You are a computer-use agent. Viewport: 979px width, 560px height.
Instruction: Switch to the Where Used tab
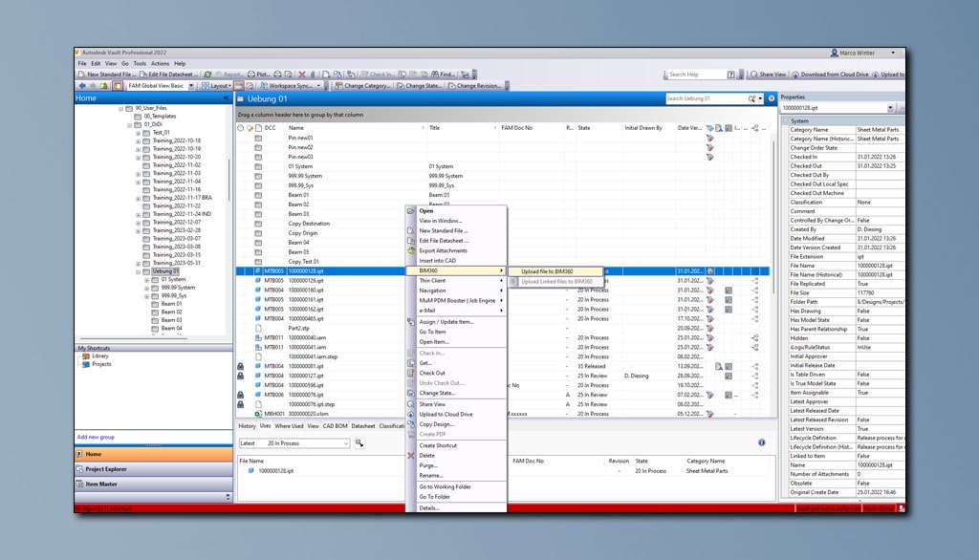(289, 426)
